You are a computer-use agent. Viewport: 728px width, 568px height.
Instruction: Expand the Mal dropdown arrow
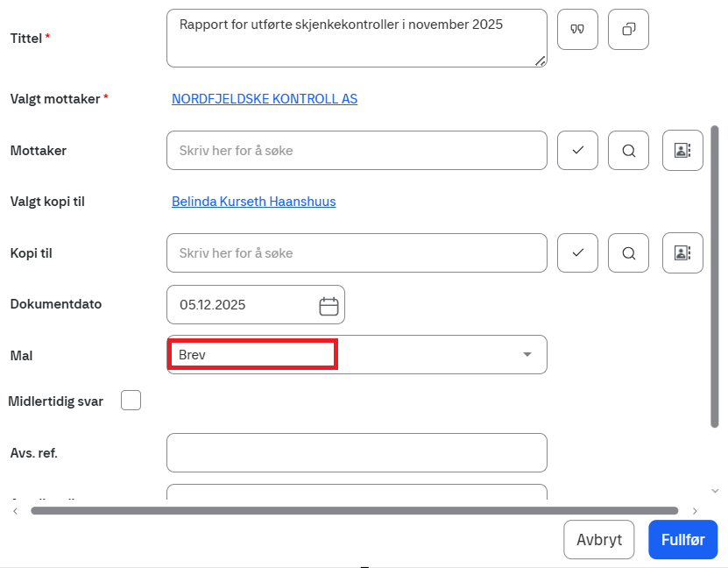pyautogui.click(x=527, y=354)
